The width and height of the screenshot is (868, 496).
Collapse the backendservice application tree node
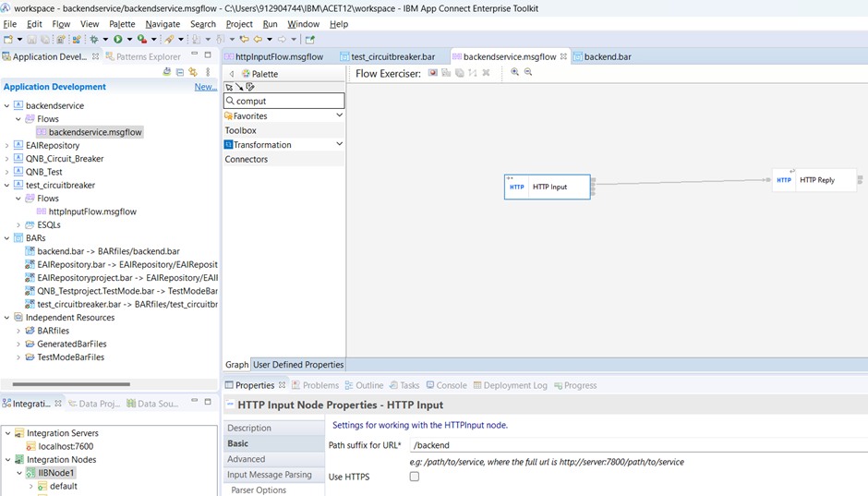pyautogui.click(x=6, y=105)
